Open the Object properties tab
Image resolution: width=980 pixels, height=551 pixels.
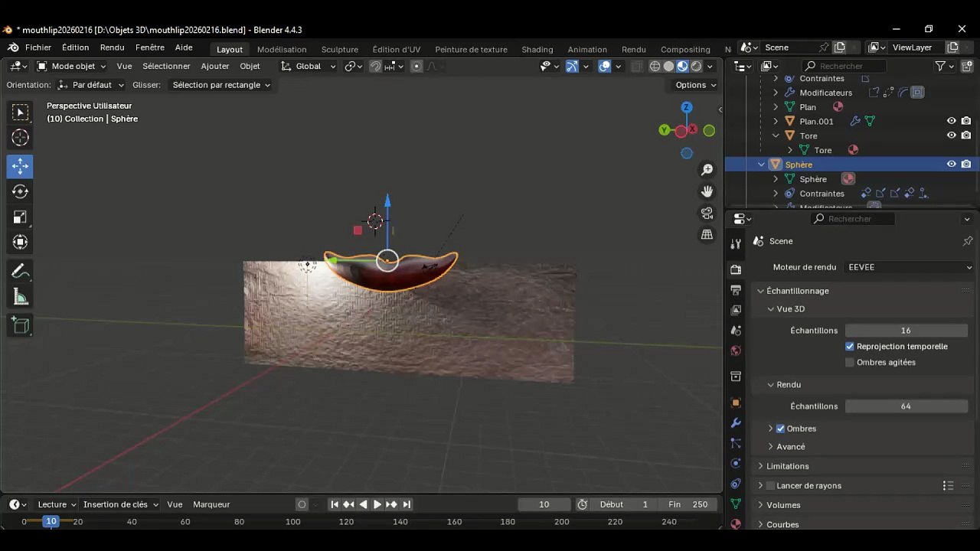(736, 403)
